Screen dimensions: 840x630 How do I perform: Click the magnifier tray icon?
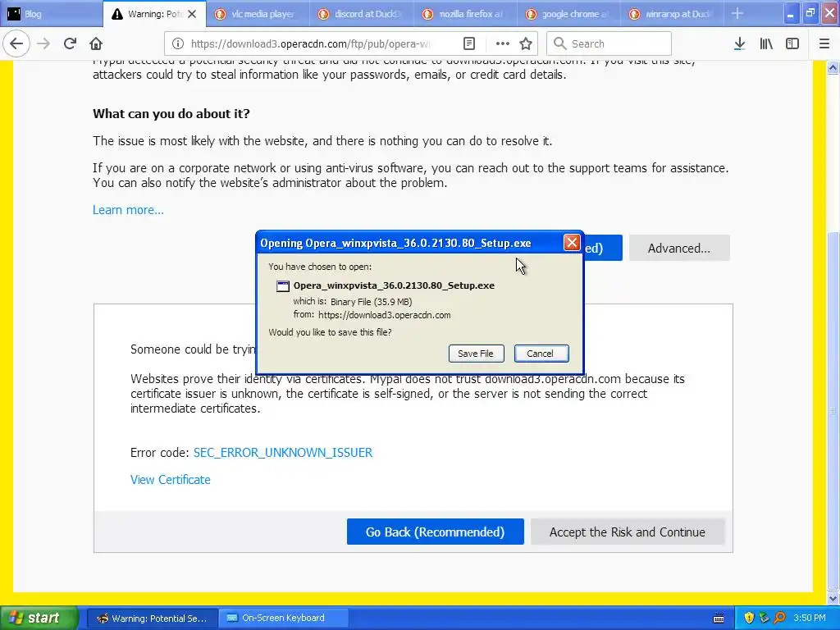pyautogui.click(x=779, y=618)
